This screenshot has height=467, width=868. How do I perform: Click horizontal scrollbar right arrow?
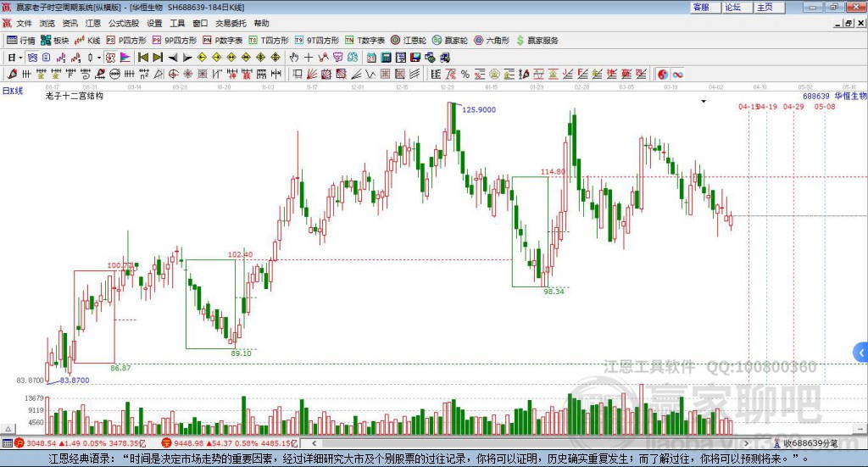(x=746, y=443)
